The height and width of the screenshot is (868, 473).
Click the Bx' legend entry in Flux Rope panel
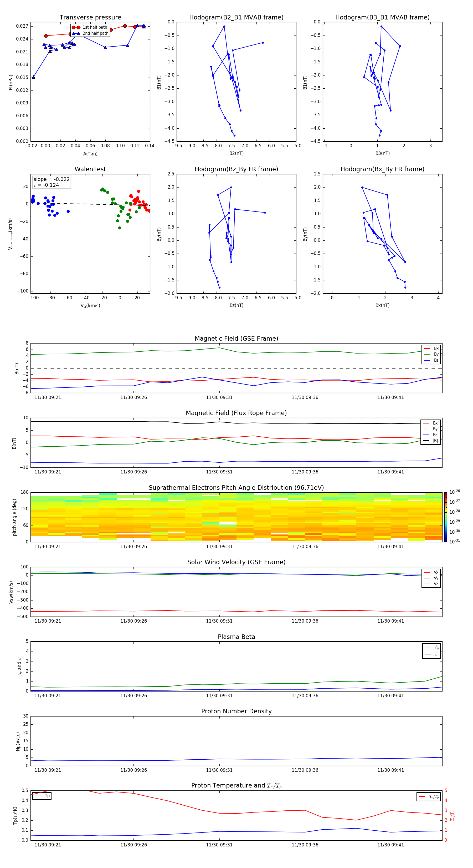(x=431, y=423)
